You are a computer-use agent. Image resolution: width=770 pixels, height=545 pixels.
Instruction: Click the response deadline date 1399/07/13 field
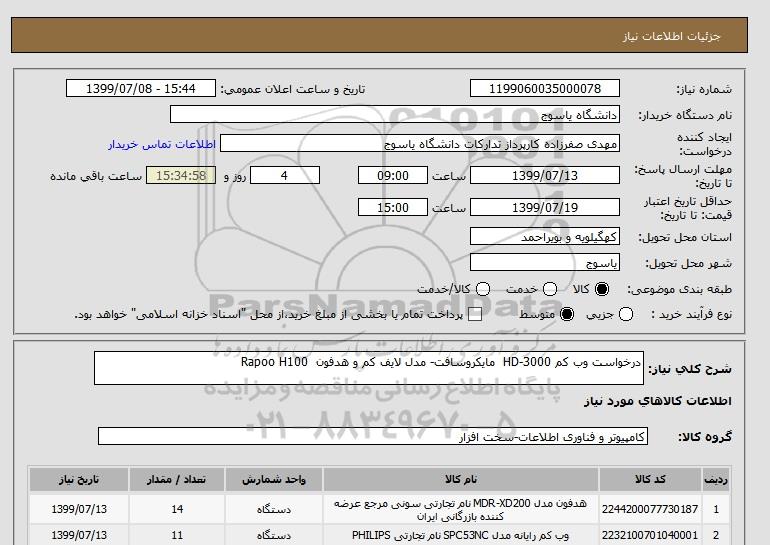[545, 175]
